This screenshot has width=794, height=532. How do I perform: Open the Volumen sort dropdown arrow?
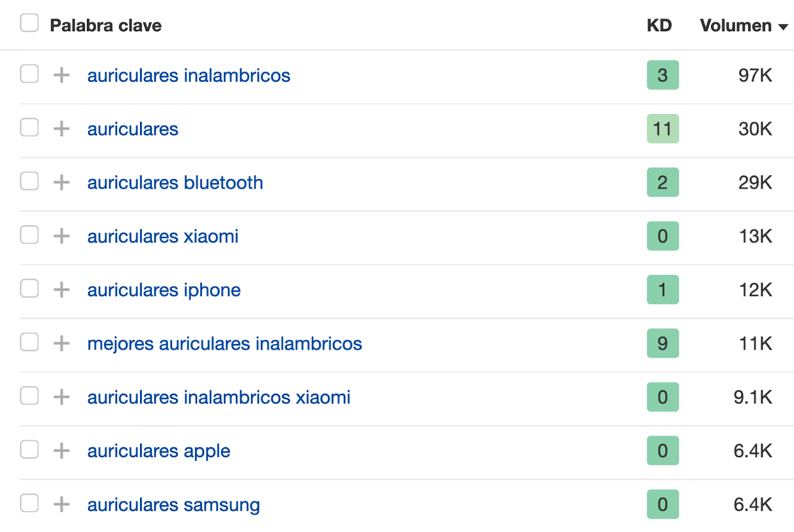tap(784, 27)
